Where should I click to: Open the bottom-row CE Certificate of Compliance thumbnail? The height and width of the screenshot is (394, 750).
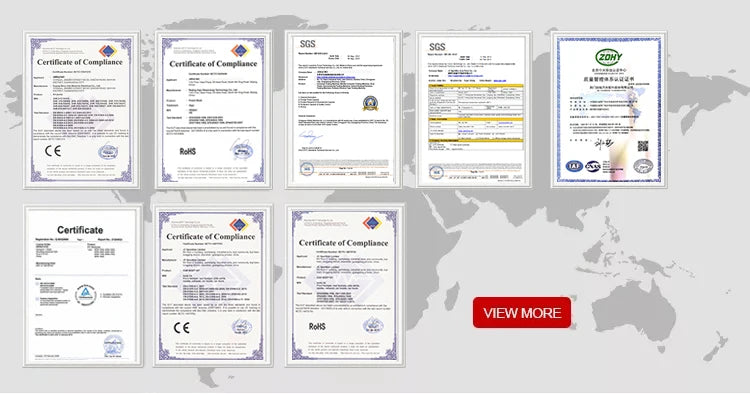[x=213, y=286]
